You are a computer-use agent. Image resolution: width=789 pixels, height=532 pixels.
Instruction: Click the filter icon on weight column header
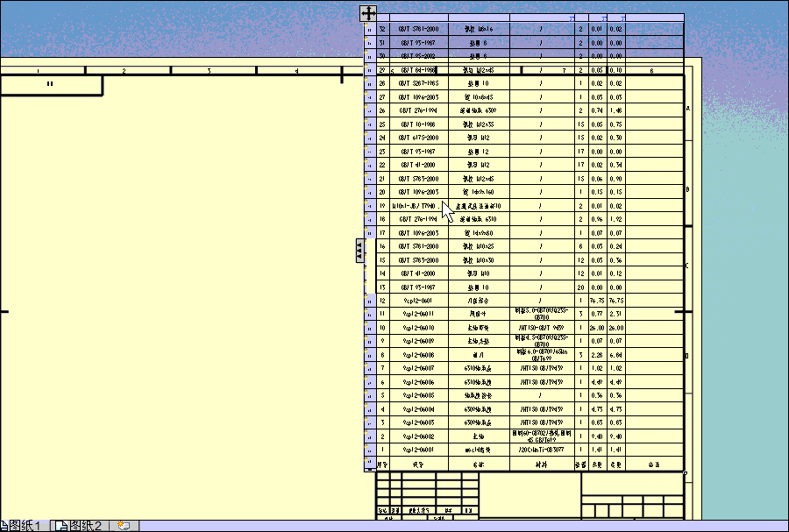click(602, 17)
